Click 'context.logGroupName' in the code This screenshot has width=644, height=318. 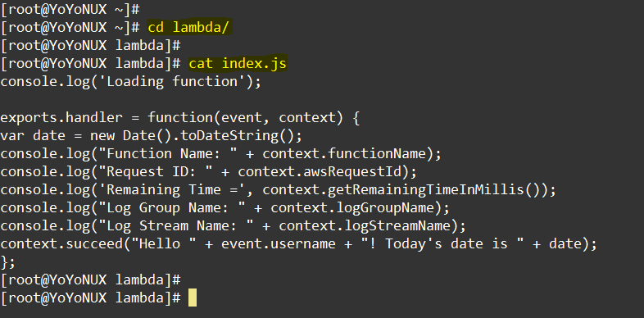coord(352,208)
